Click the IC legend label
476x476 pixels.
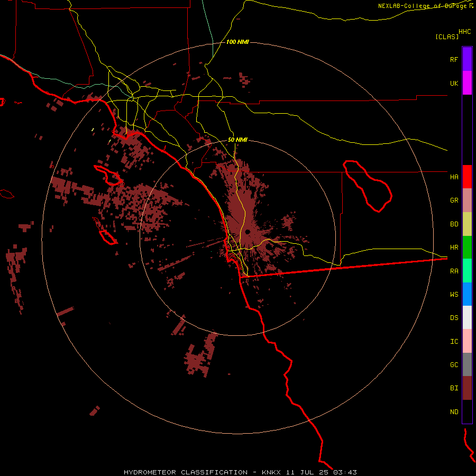click(x=454, y=342)
